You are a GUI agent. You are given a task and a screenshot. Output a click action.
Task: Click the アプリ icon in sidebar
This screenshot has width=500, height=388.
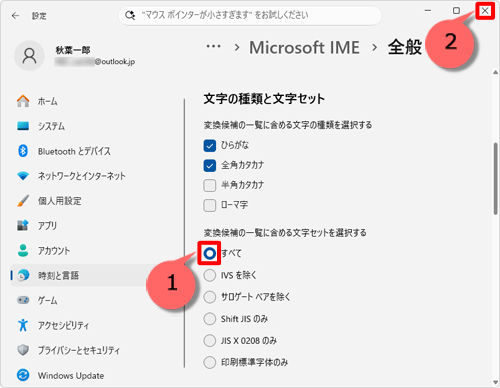coord(23,225)
